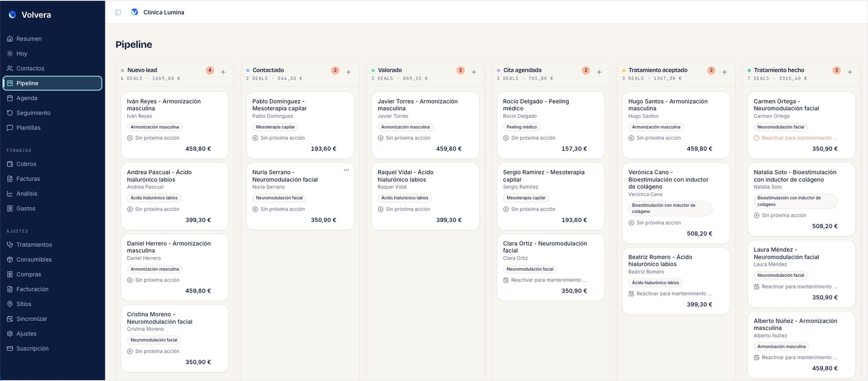Screen dimensions: 868x381
Task: Click calendar icon on Laura Méndez card
Action: (x=757, y=287)
